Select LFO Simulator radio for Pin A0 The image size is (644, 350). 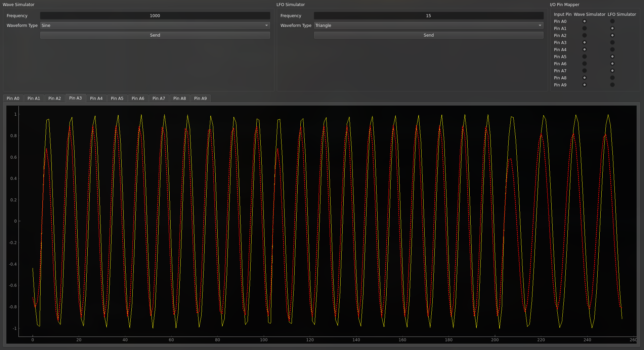[x=612, y=21]
